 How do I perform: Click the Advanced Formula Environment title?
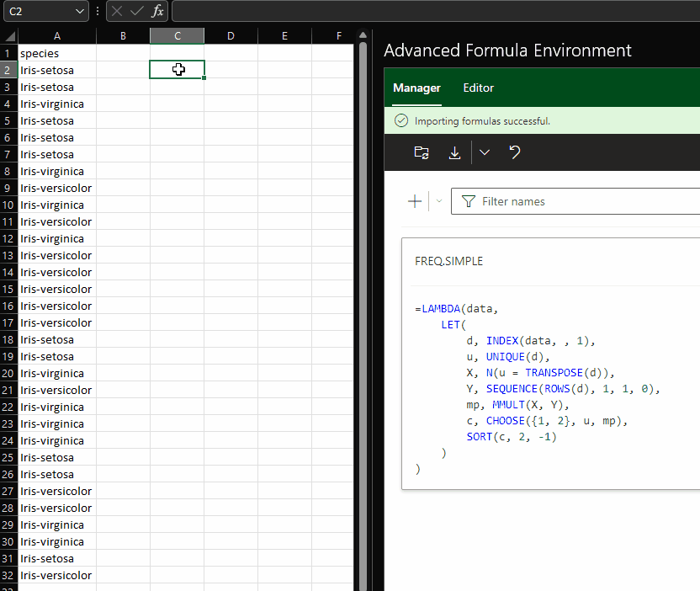508,51
